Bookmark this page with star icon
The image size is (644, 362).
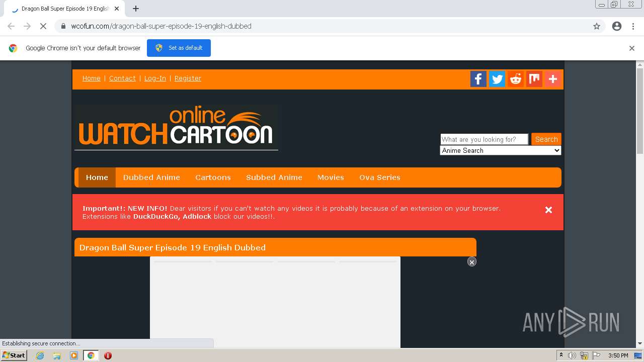coord(597,26)
